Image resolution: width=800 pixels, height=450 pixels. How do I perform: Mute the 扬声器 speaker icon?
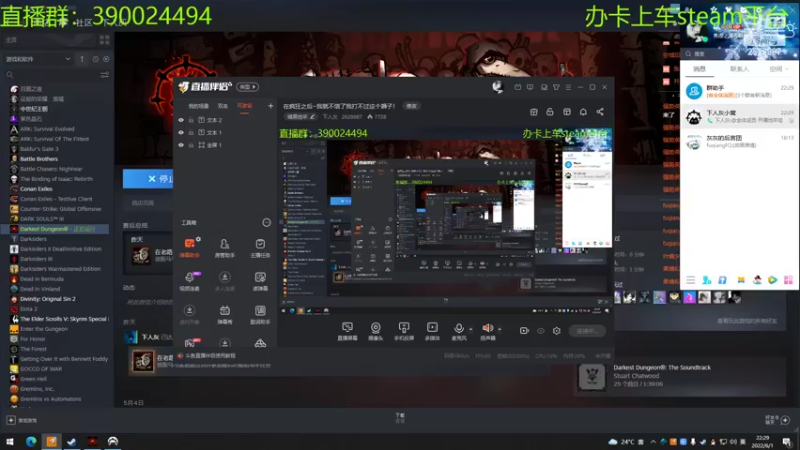(488, 328)
